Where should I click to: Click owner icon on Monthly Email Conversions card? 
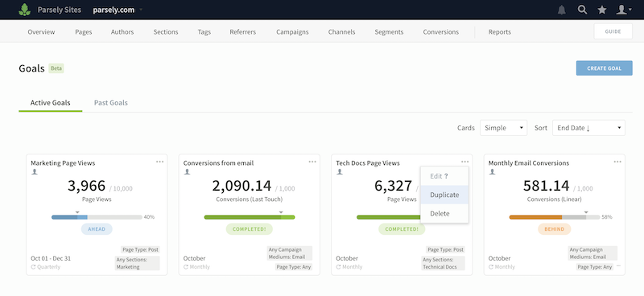pos(492,171)
